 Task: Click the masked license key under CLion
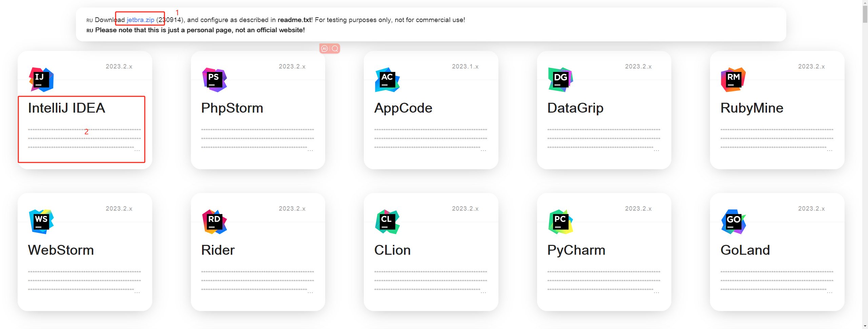[431, 281]
